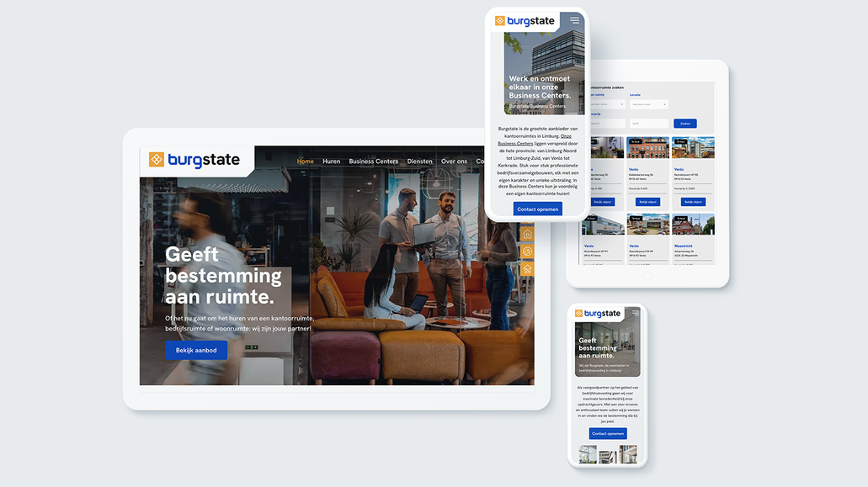
Task: Click the middle orange sidebar icon on the homepage
Action: click(527, 251)
